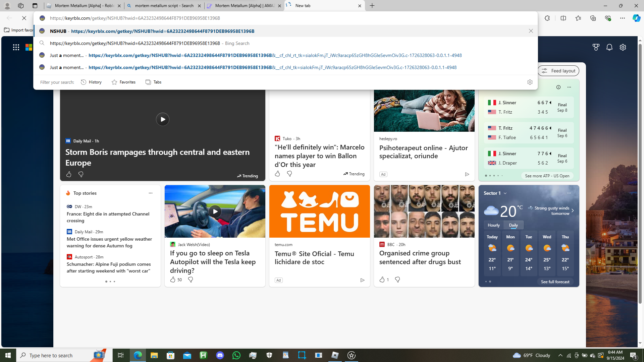644x362 pixels.
Task: Open Top stories more options
Action: tap(150, 193)
